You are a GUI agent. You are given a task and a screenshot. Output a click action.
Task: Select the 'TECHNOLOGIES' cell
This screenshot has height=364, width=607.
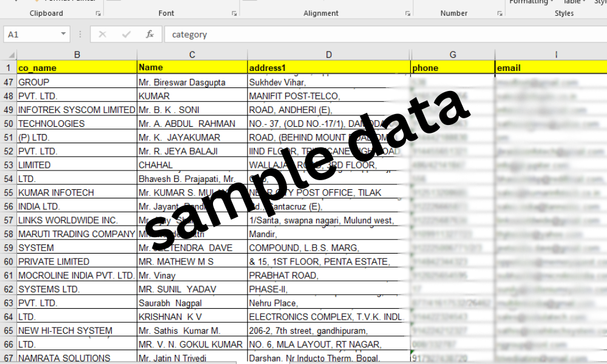[77, 123]
